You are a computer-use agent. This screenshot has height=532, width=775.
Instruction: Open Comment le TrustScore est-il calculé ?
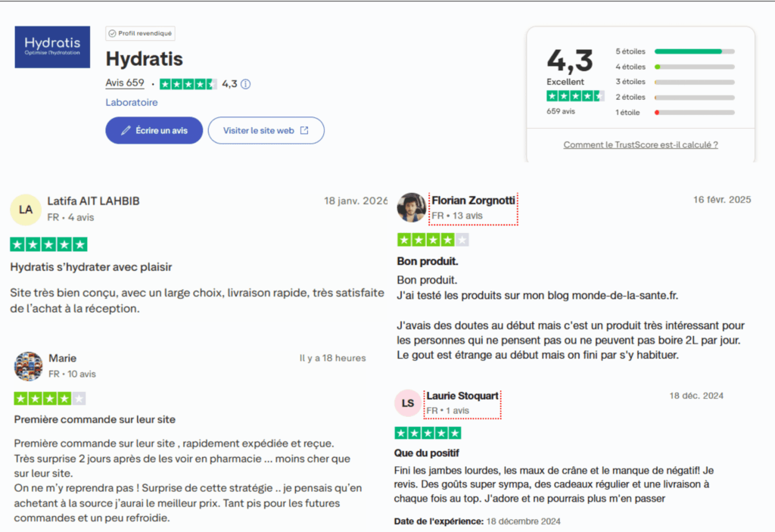(x=640, y=145)
